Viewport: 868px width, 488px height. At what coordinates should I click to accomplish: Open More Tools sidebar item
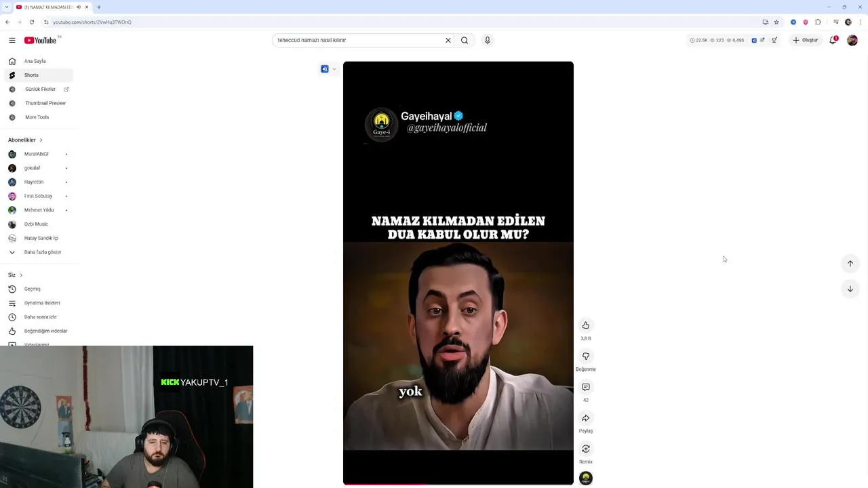[38, 117]
